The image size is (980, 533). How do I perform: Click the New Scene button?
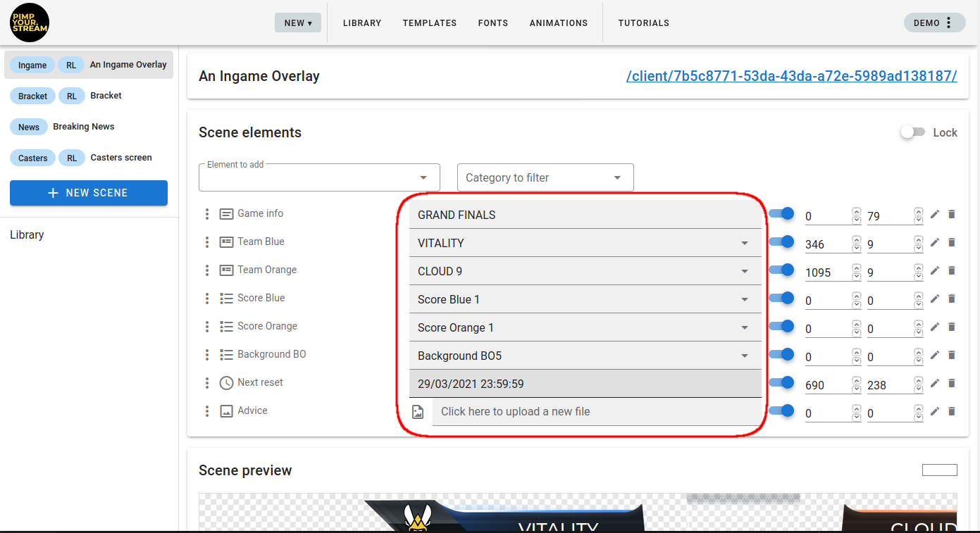coord(89,193)
